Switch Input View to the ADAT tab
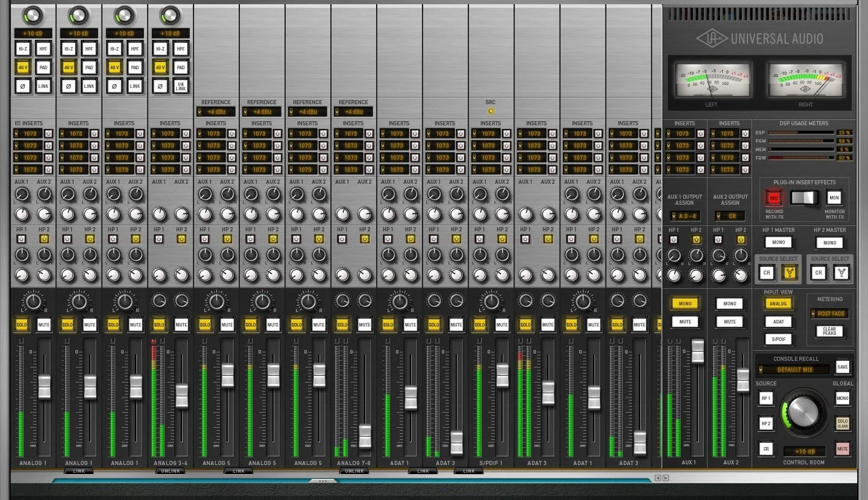This screenshot has width=868, height=500. click(778, 322)
